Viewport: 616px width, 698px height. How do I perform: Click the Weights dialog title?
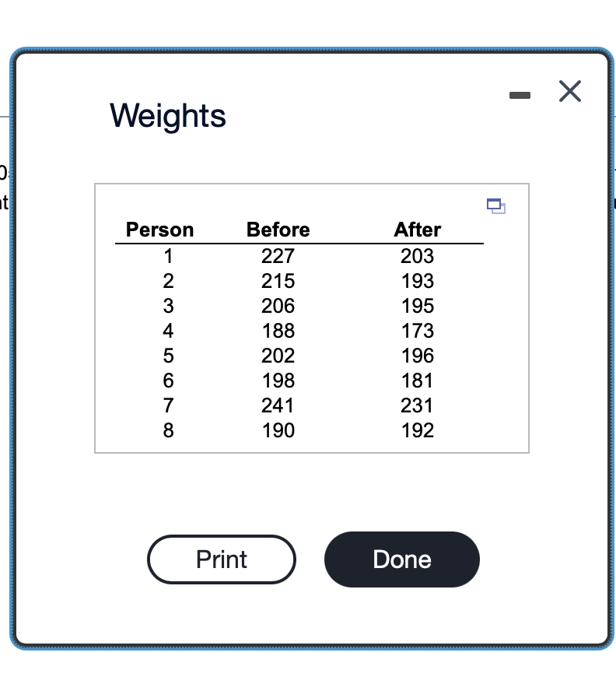[167, 116]
